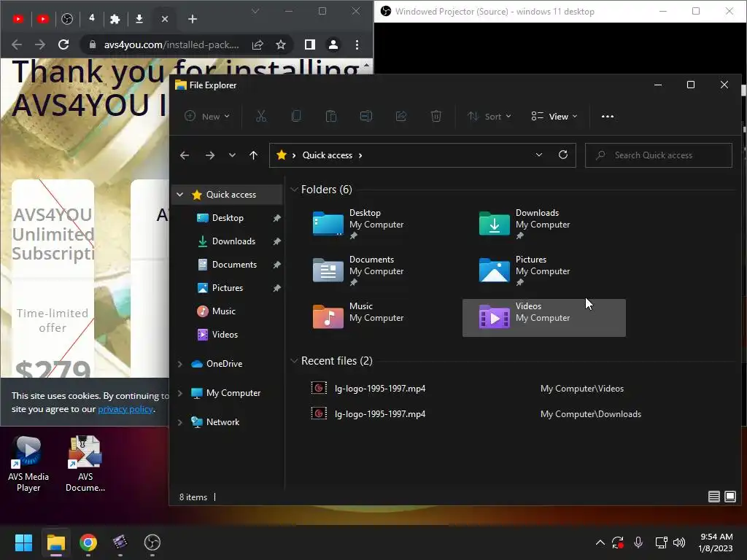Click the Chrome share page icon
This screenshot has width=747, height=560.
point(258,44)
